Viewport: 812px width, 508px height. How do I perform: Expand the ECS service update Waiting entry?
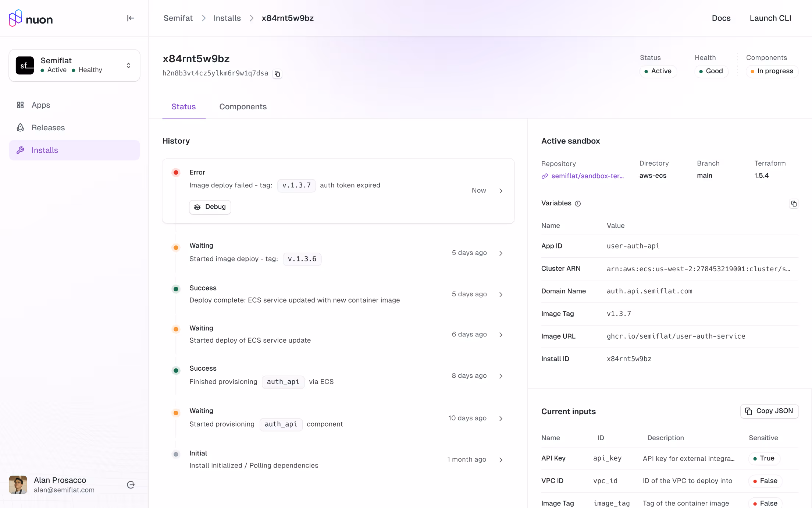coord(501,335)
